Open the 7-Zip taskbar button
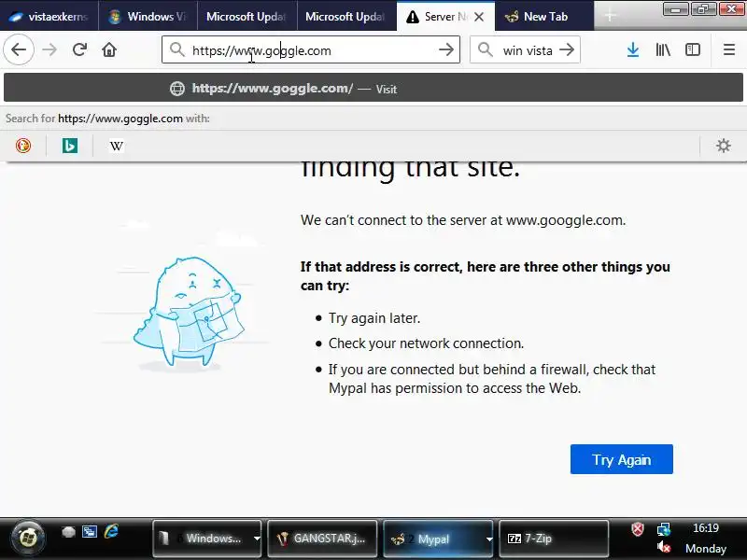Viewport: 747px width, 560px height. coord(554,539)
